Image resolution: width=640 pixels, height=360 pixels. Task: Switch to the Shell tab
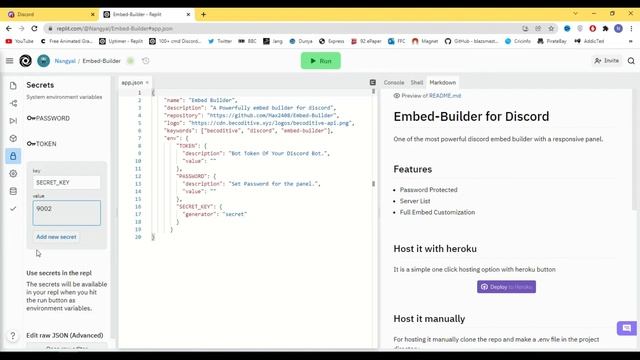[x=417, y=82]
